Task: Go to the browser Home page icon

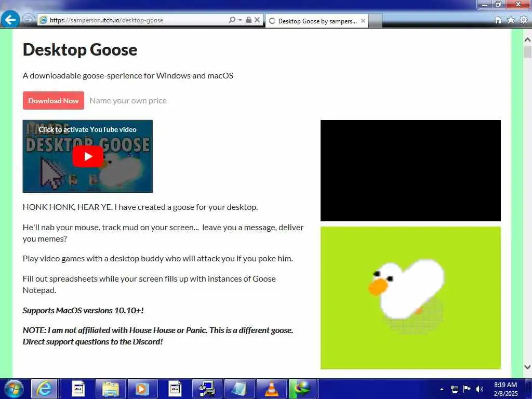Action: point(498,20)
